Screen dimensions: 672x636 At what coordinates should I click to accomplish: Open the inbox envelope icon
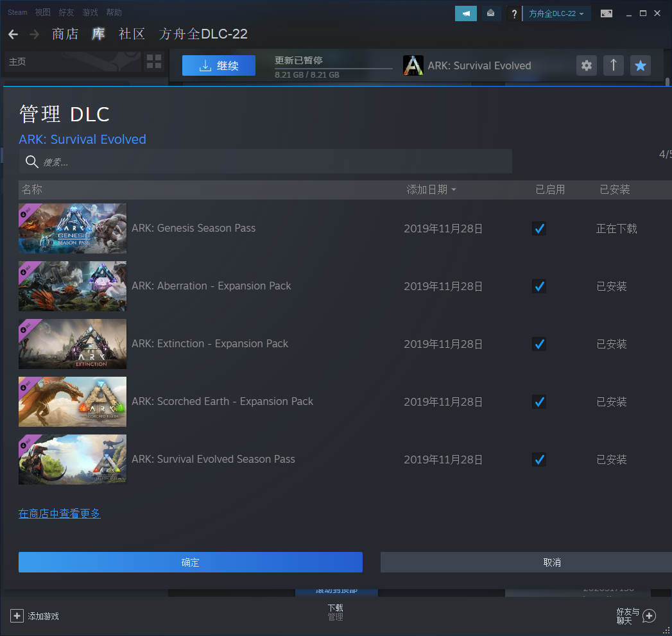(x=491, y=13)
